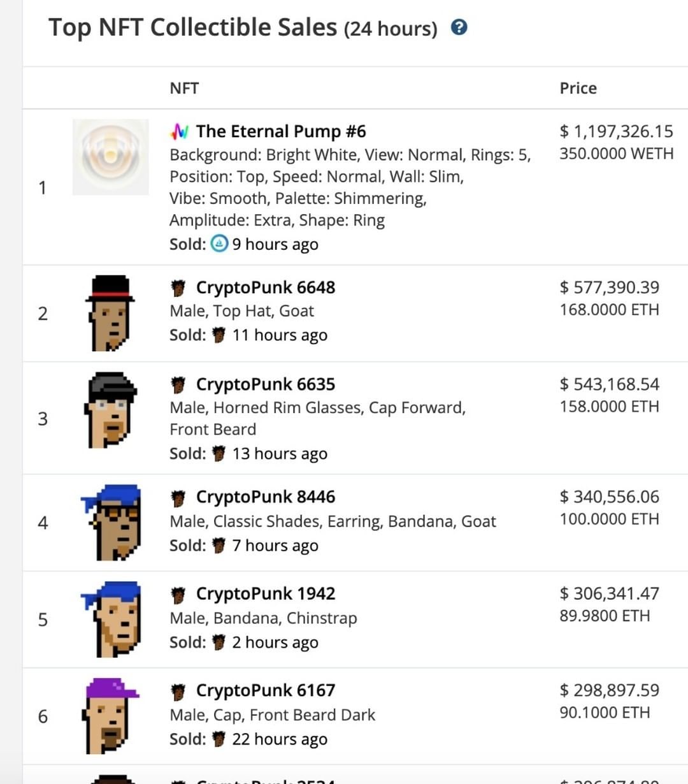The image size is (688, 784).
Task: Click the Eternal Pump #6 thumbnail image
Action: pyautogui.click(x=110, y=157)
